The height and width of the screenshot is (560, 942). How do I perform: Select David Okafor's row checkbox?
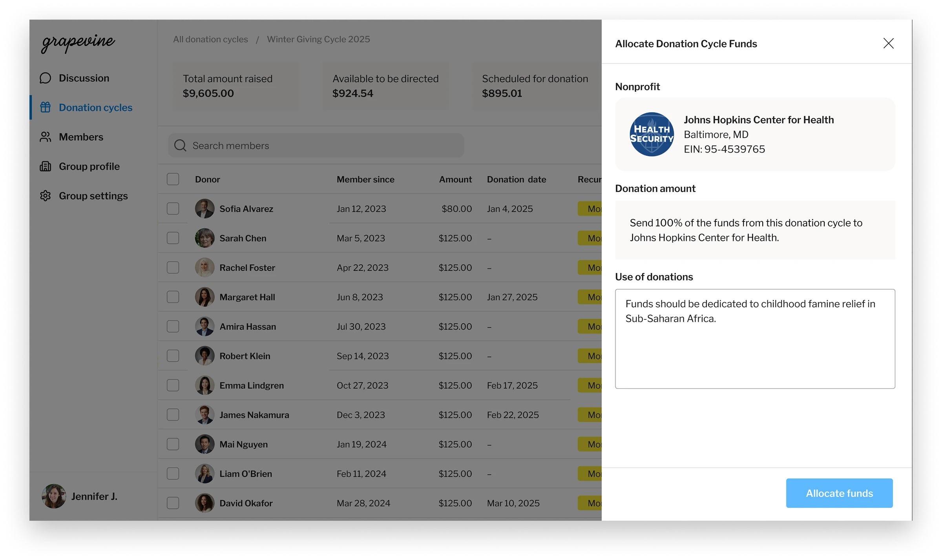(173, 503)
